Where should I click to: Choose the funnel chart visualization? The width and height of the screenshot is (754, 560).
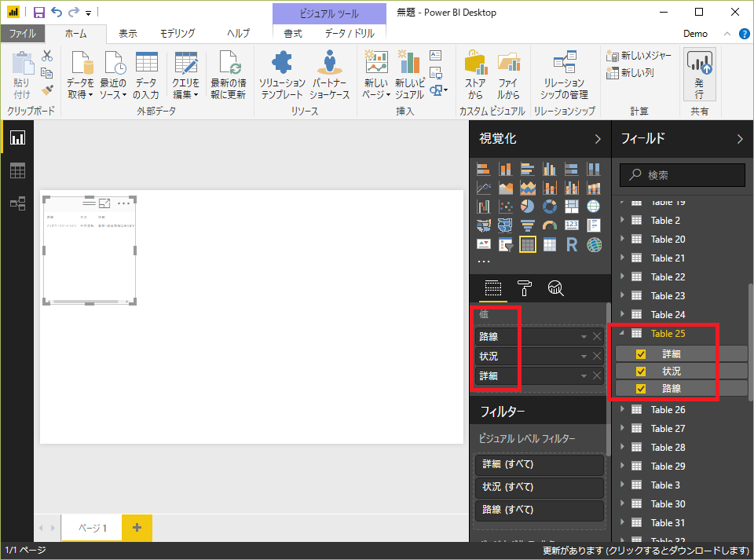pos(528,225)
